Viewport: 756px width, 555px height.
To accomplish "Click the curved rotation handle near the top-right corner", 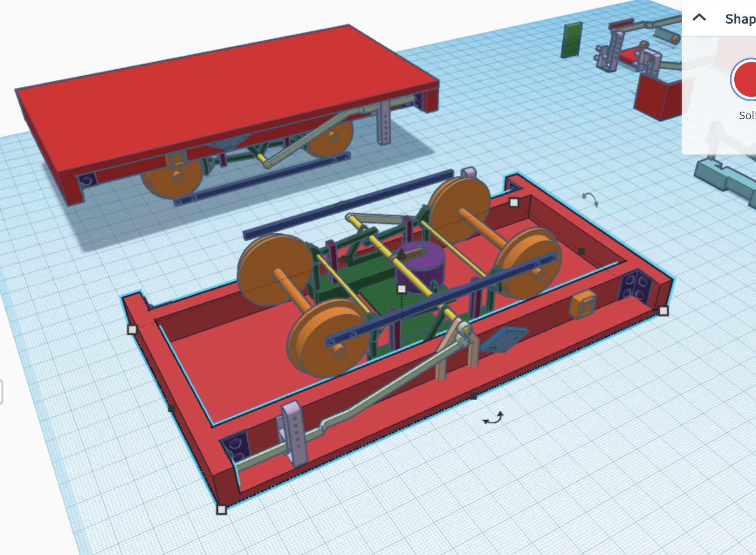I will pos(590,199).
